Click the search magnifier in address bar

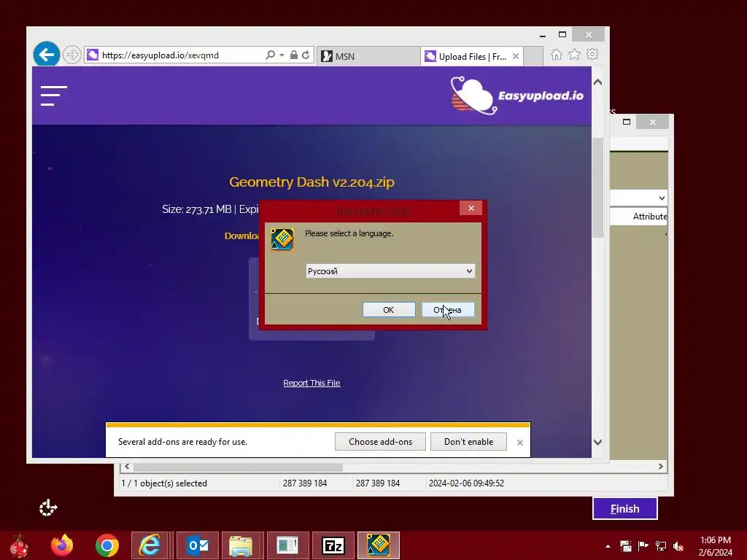tap(270, 55)
